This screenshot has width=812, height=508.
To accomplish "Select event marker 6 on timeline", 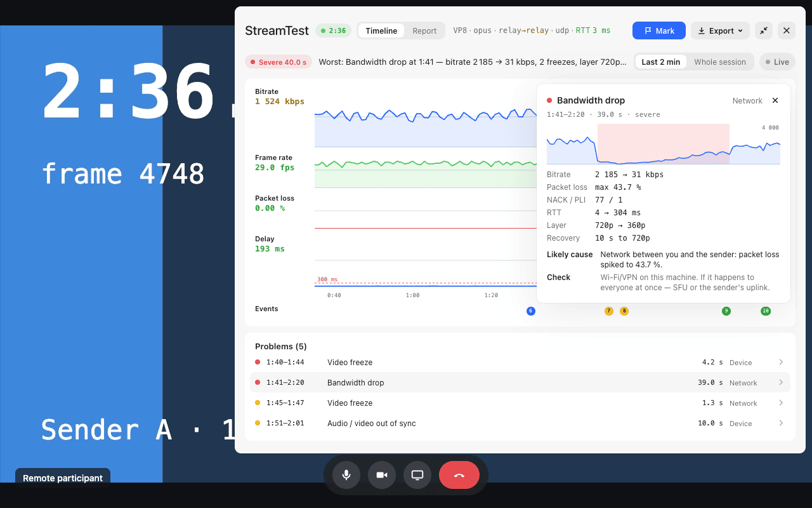I will click(531, 311).
